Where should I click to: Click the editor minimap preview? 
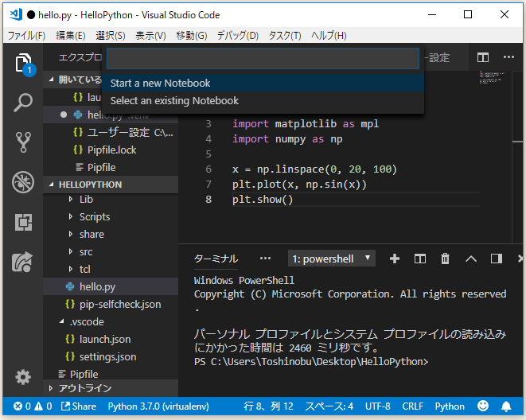coord(492,77)
